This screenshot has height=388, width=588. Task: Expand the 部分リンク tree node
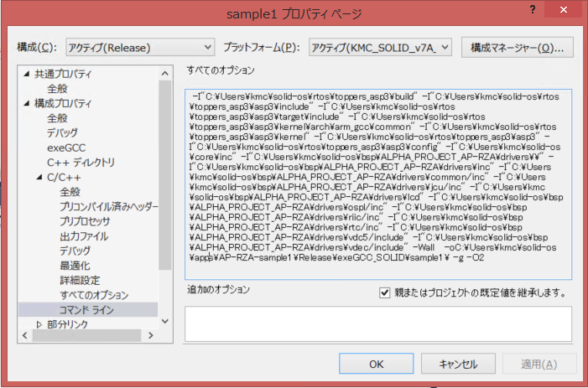pyautogui.click(x=39, y=324)
